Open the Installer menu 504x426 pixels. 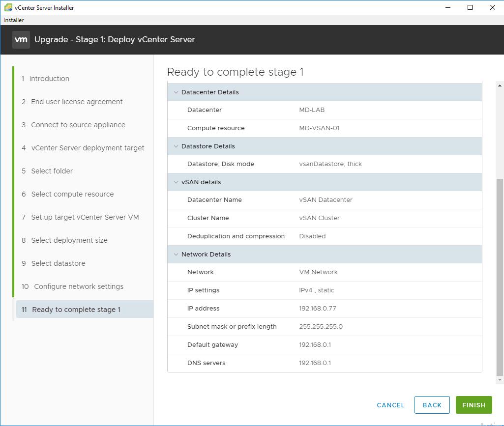tap(13, 20)
